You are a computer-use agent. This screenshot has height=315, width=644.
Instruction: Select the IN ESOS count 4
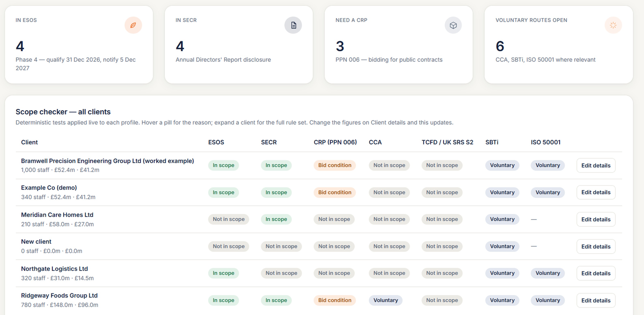pos(20,46)
